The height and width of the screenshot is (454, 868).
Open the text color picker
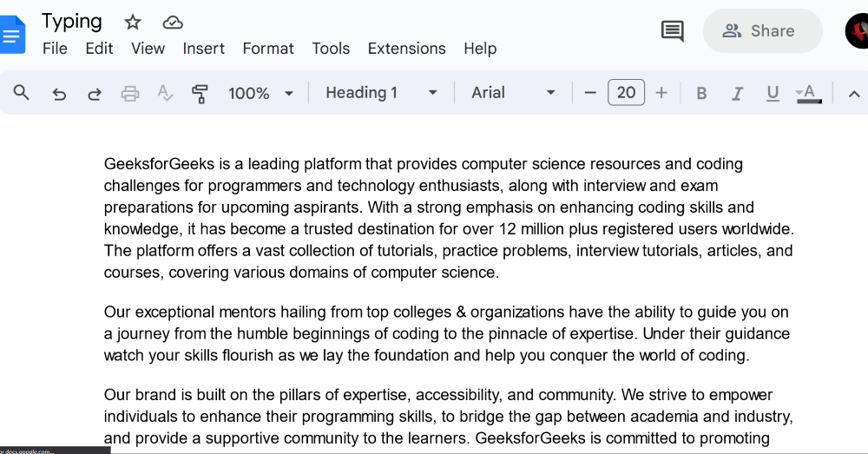809,93
